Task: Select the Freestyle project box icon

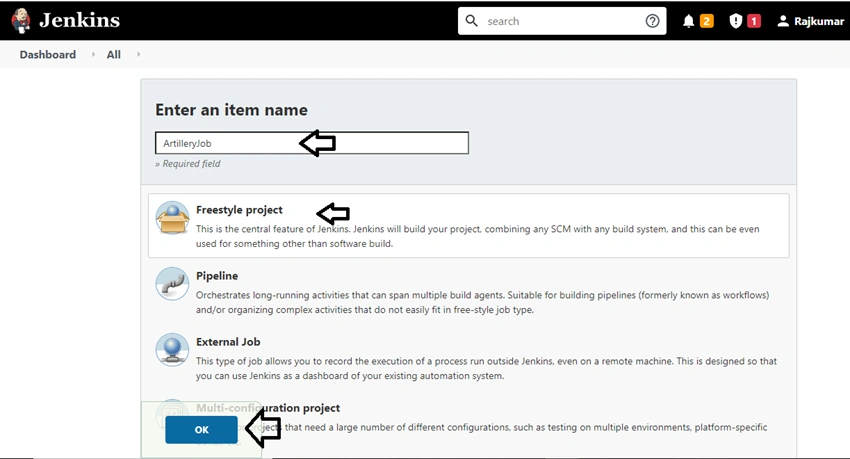Action: tap(172, 218)
